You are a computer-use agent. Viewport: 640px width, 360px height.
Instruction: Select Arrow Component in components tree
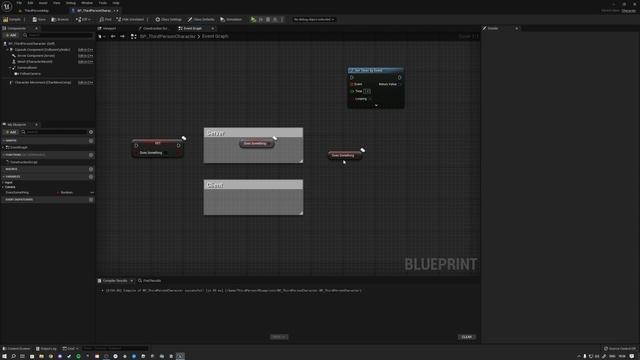pos(36,56)
